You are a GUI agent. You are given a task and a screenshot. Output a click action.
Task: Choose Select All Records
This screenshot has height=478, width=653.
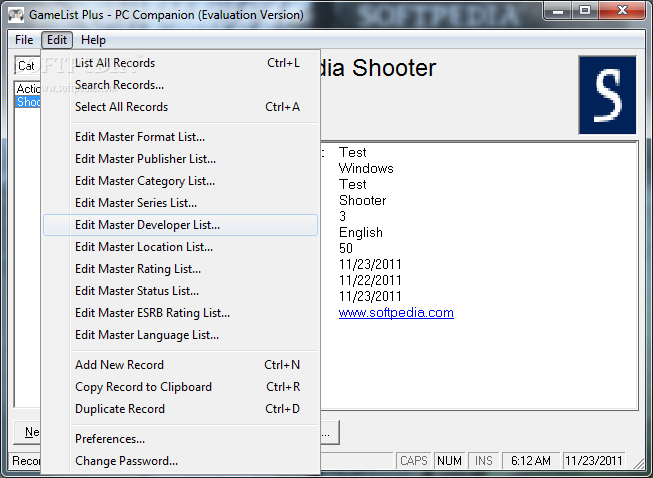[181, 107]
